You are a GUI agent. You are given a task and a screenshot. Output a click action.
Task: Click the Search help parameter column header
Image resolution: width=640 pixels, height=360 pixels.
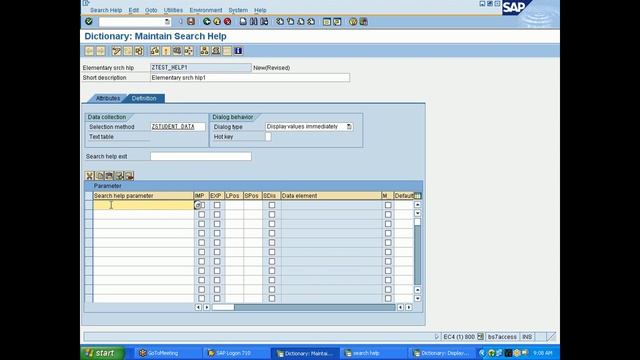pyautogui.click(x=143, y=196)
